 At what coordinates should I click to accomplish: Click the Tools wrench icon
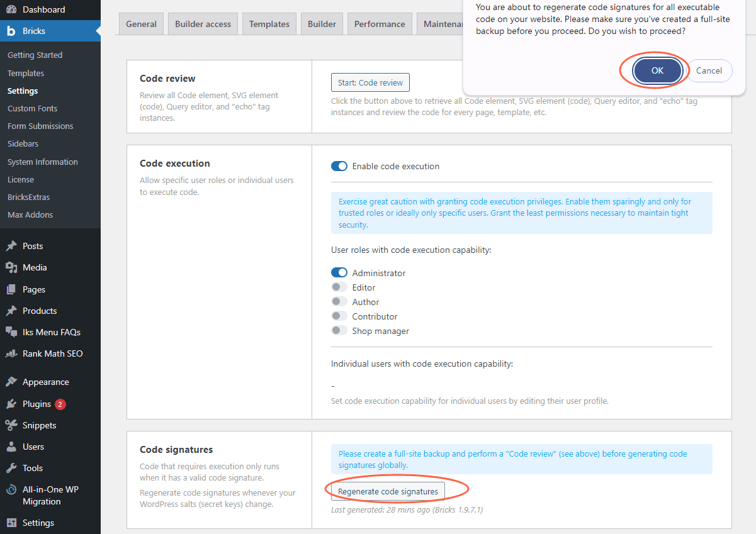tap(11, 468)
